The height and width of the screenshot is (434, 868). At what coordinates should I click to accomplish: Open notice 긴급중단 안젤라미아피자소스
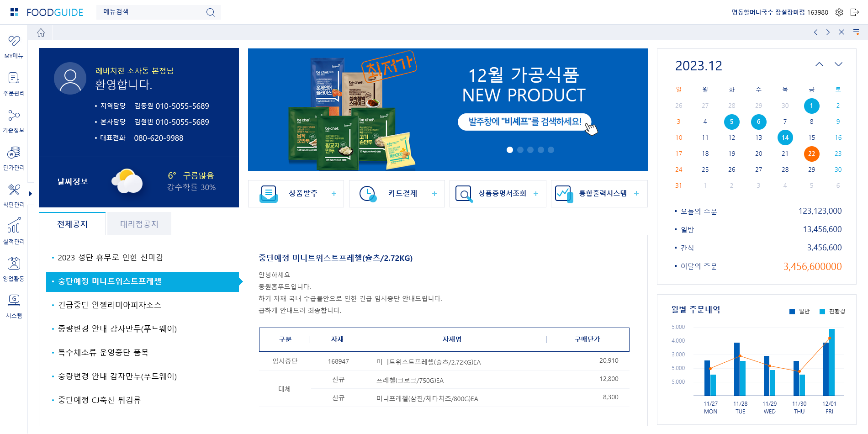point(109,305)
